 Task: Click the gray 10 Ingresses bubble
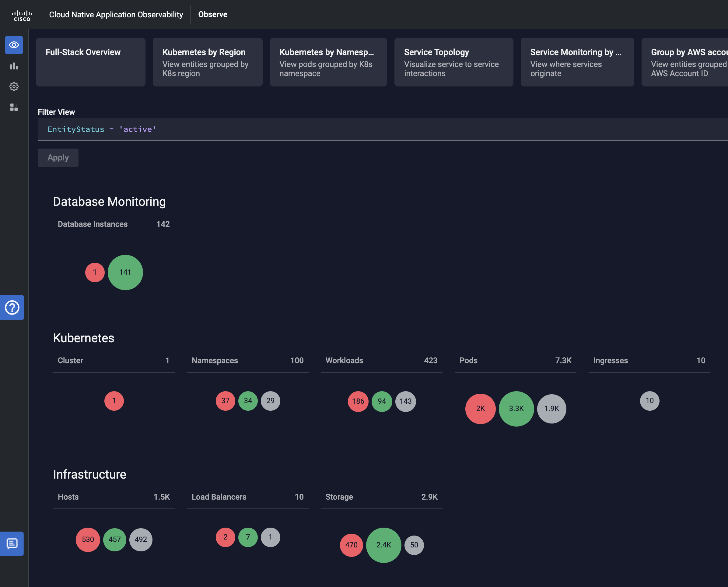coord(649,401)
